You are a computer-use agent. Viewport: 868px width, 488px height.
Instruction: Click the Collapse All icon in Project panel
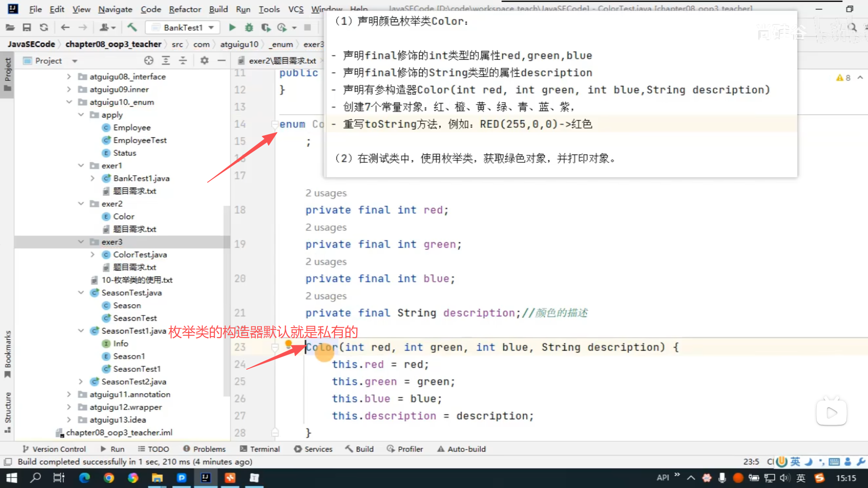(x=183, y=61)
